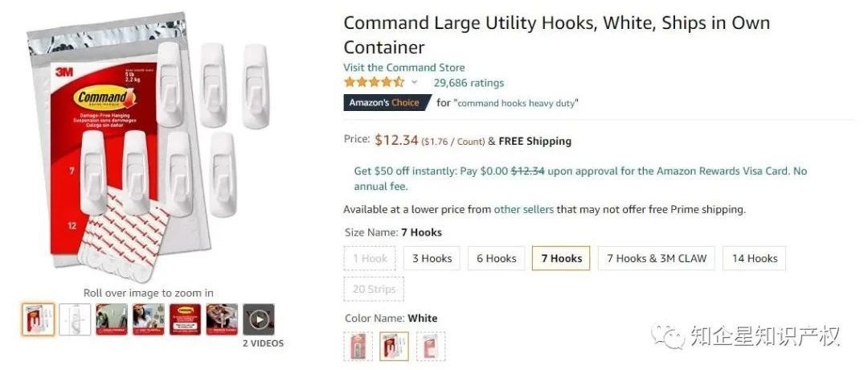This screenshot has width=868, height=370.
Task: Show the third product image thumbnail
Action: coord(112,319)
